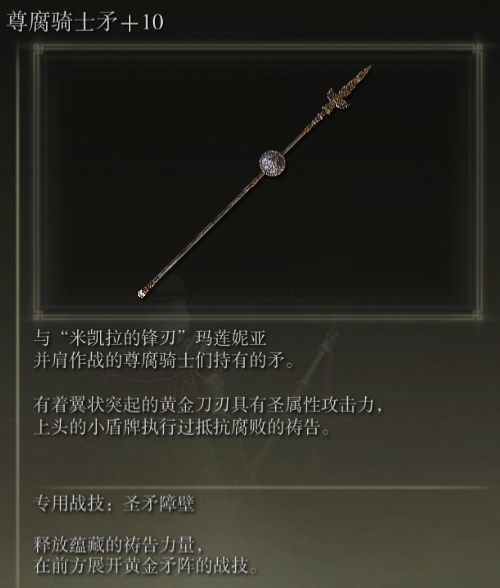Viewport: 500px width, 588px height.
Task: Click the item title 尊腐骑士矛
Action: pyautogui.click(x=62, y=22)
